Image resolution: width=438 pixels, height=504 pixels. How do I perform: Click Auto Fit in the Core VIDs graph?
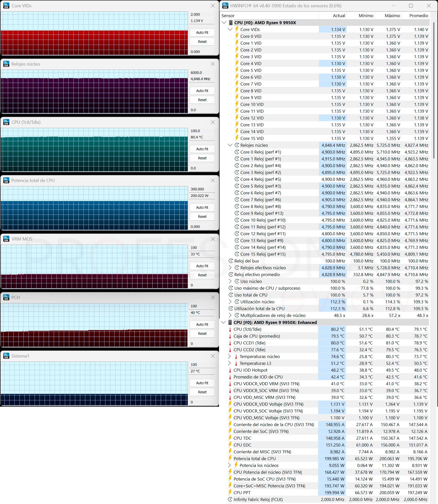(202, 33)
